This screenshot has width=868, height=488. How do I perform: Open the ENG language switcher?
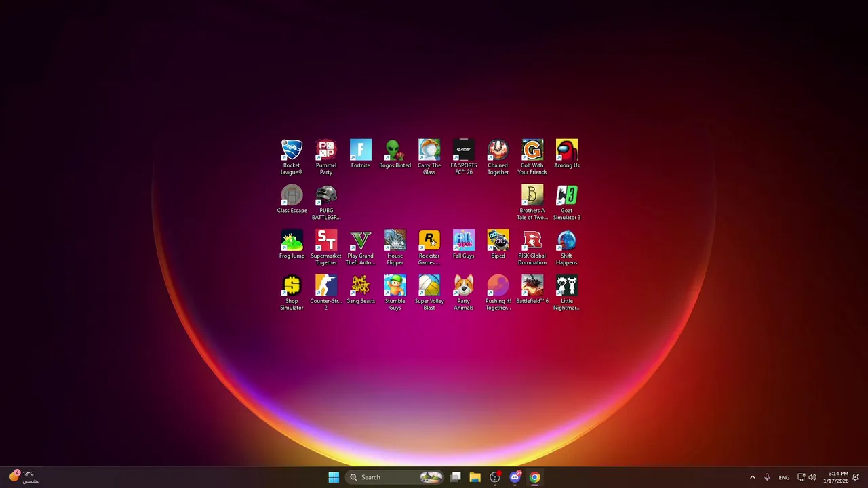click(x=784, y=477)
